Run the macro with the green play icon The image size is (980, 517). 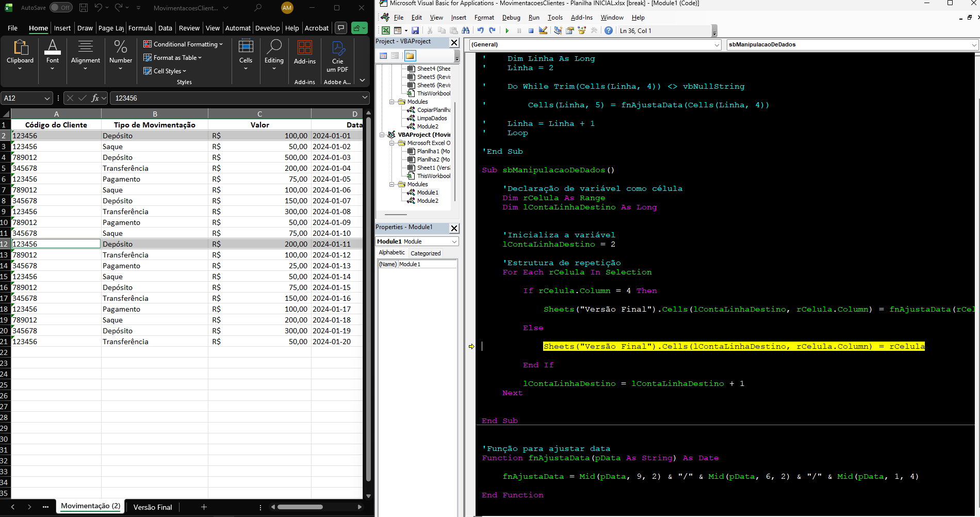pos(507,31)
